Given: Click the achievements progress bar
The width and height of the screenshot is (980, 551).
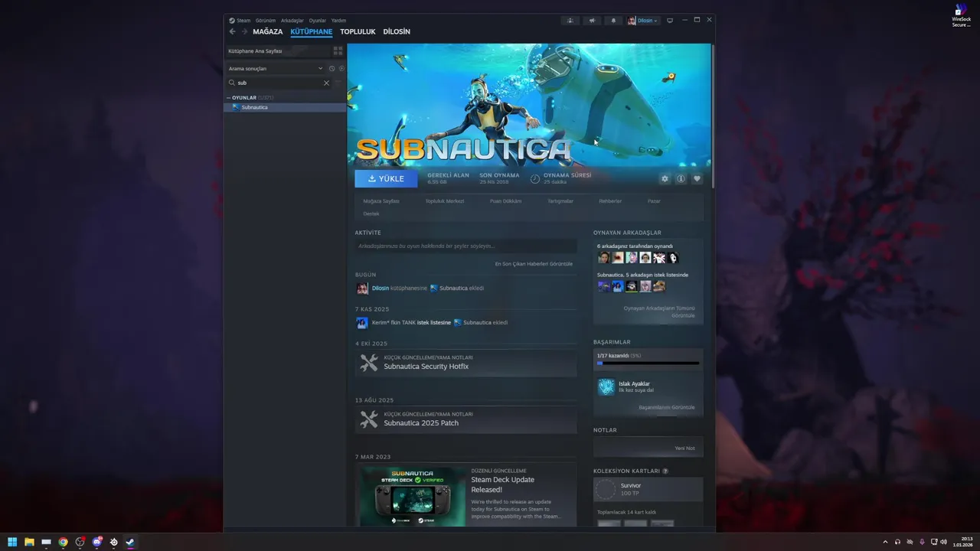Looking at the screenshot, I should [x=648, y=364].
